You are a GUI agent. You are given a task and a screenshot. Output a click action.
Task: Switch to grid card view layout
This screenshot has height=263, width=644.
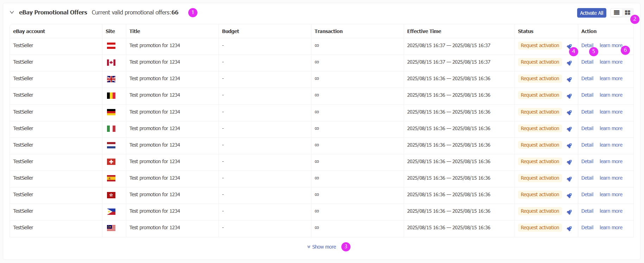(x=627, y=13)
